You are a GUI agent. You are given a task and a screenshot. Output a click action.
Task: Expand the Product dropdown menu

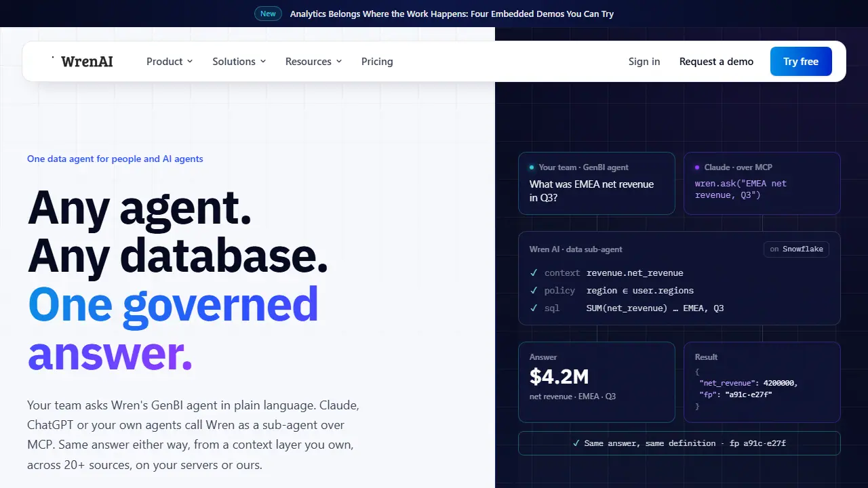coord(170,62)
